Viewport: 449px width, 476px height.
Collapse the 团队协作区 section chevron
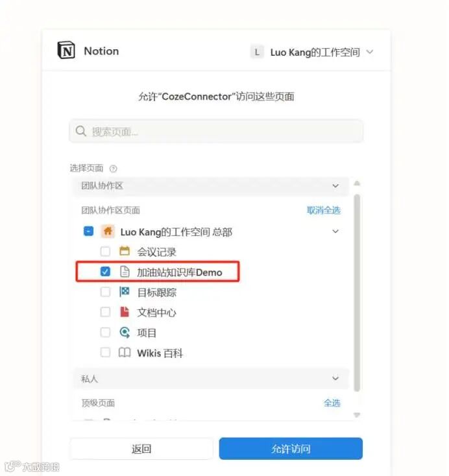point(335,185)
